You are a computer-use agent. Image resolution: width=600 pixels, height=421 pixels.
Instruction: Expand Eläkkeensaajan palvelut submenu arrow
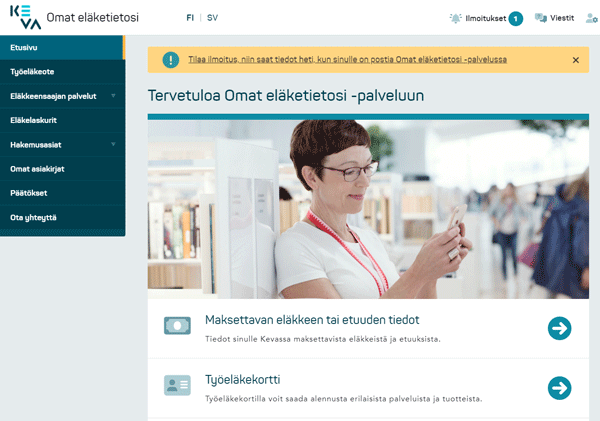pyautogui.click(x=113, y=96)
